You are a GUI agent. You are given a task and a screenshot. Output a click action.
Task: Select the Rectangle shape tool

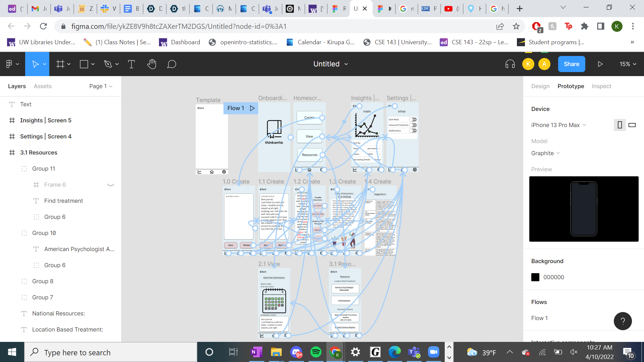click(84, 64)
